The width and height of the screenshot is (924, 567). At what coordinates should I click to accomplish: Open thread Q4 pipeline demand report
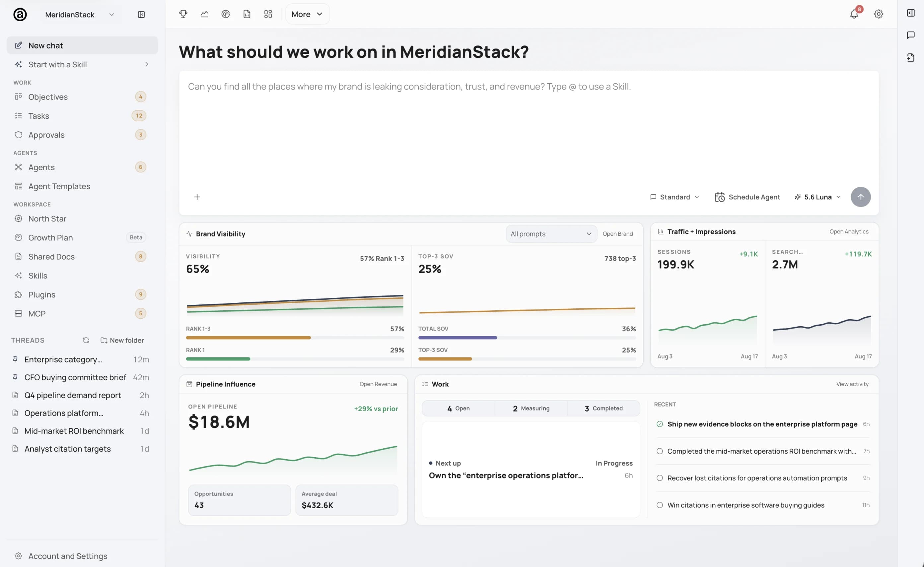click(80, 395)
